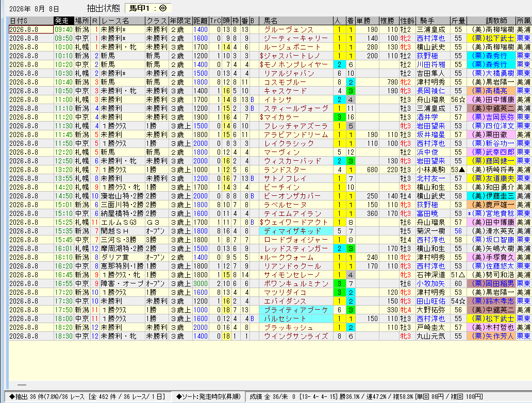Screen dimensions: 532x403
Task: Click the 抽出 36件 status bar section
Action: [87, 396]
